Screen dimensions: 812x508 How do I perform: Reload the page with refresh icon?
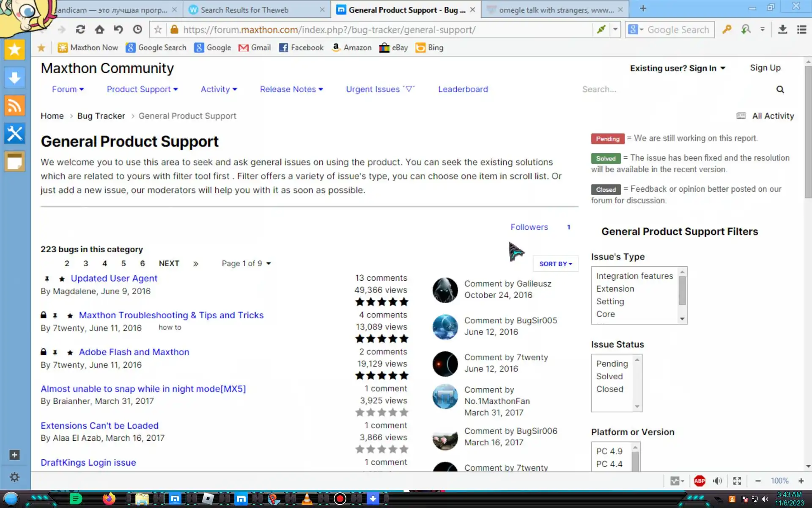pos(80,30)
